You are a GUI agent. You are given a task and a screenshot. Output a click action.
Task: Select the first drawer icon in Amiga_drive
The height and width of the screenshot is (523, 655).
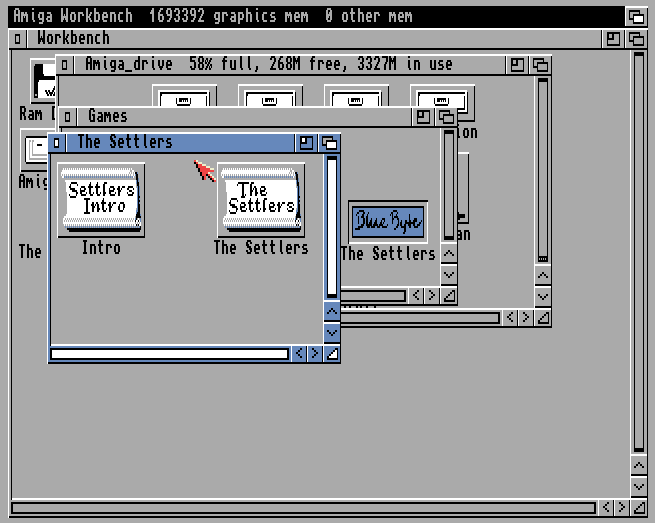(x=184, y=96)
